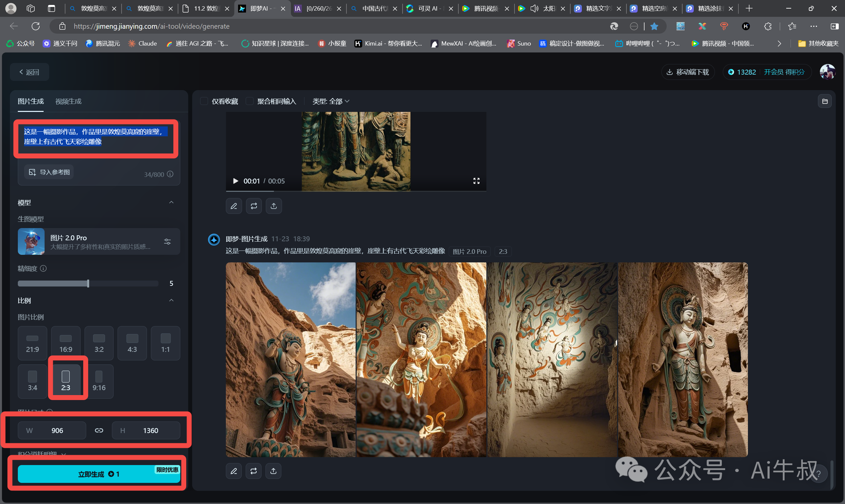Click the share upload icon below the video
This screenshot has height=504, width=845.
tap(273, 206)
